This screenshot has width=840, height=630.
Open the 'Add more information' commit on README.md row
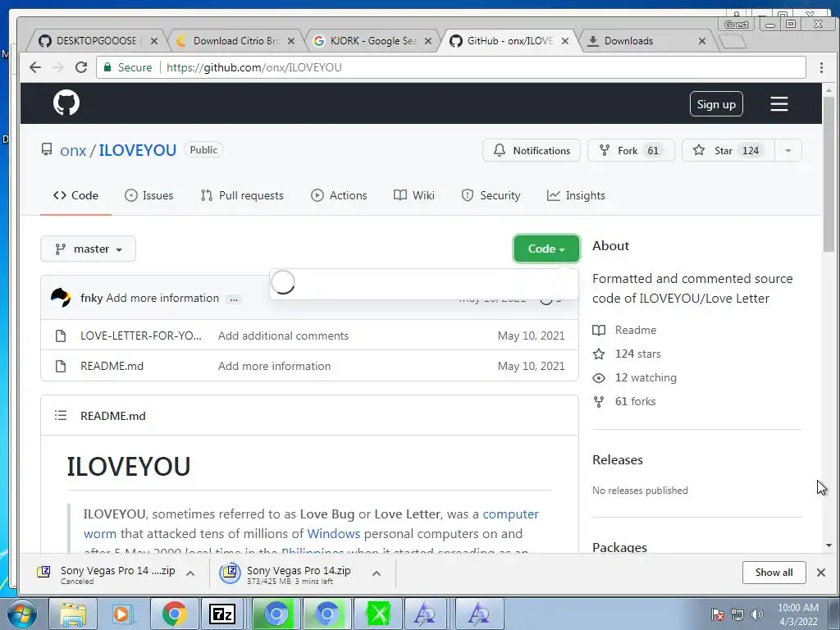click(x=274, y=366)
